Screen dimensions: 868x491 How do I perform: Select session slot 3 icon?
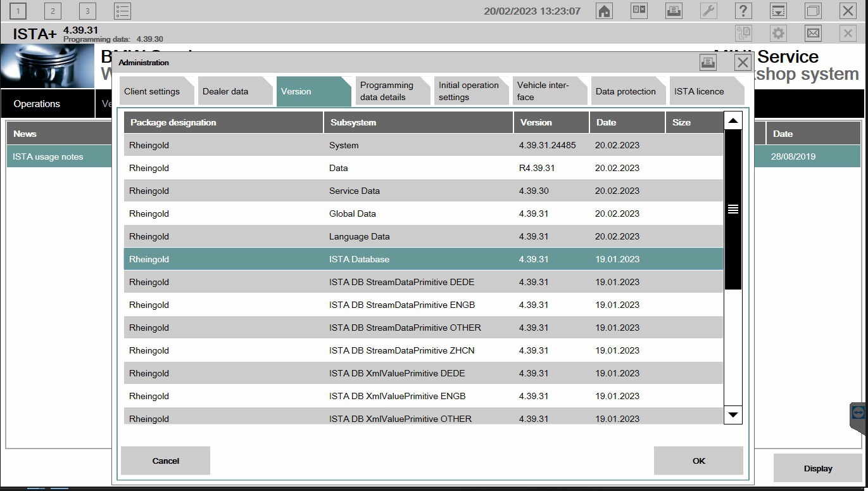click(88, 11)
